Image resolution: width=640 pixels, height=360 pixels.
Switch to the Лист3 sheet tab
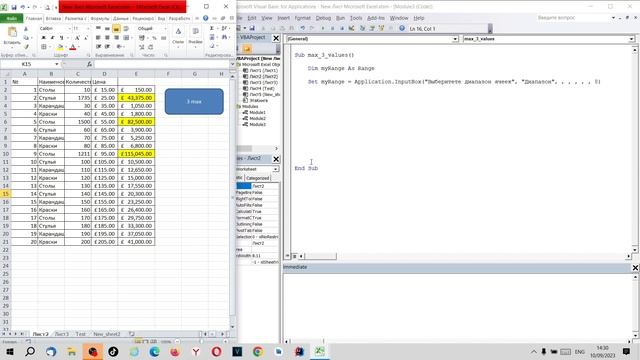point(62,334)
